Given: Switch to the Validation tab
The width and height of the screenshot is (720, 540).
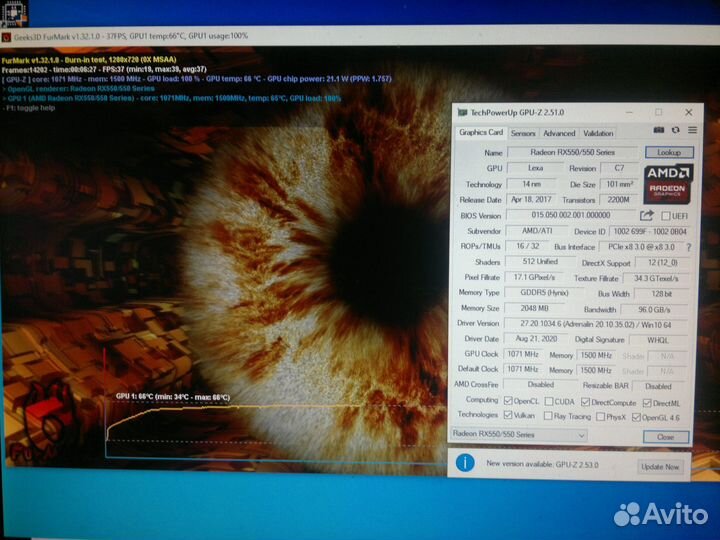Looking at the screenshot, I should tap(598, 133).
